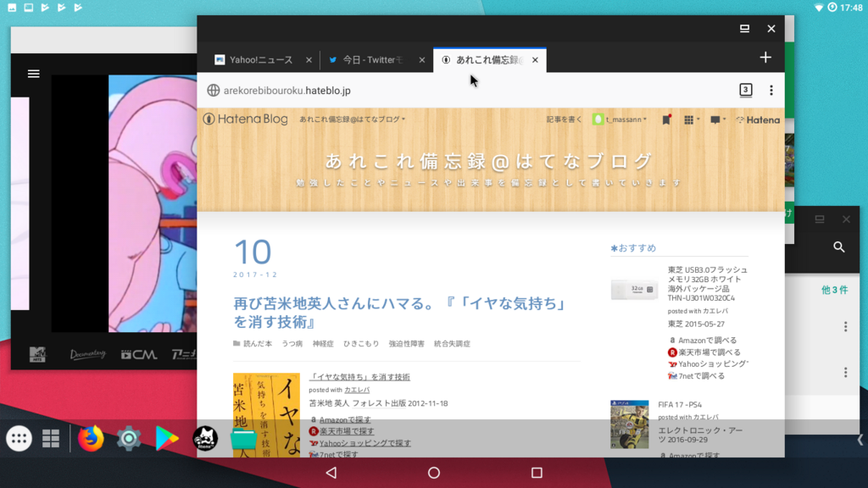Open the Hatena messages speech-bubble dropdown
The image size is (868, 488).
[717, 119]
